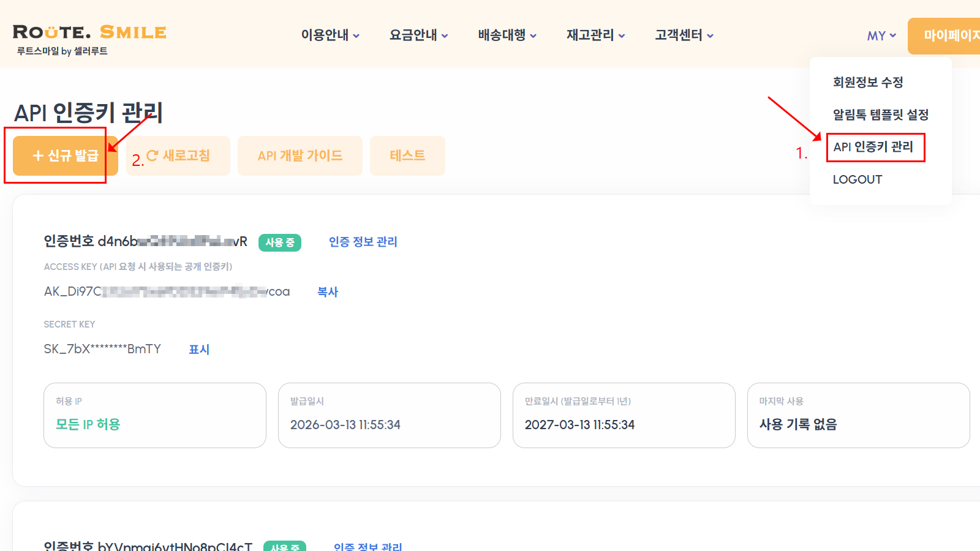Click LOGOUT in the MY menu
This screenshot has width=980, height=551.
coord(857,179)
